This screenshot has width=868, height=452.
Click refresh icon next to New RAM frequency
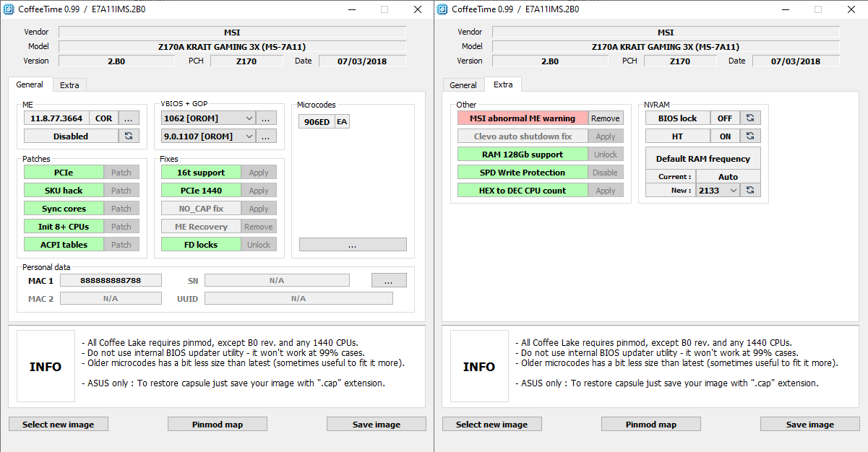pos(750,190)
